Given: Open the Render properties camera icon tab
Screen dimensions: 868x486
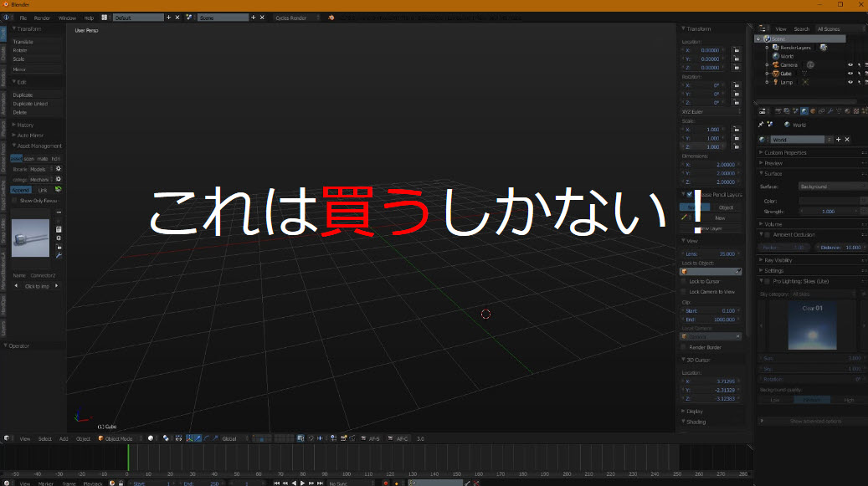Looking at the screenshot, I should click(x=778, y=111).
